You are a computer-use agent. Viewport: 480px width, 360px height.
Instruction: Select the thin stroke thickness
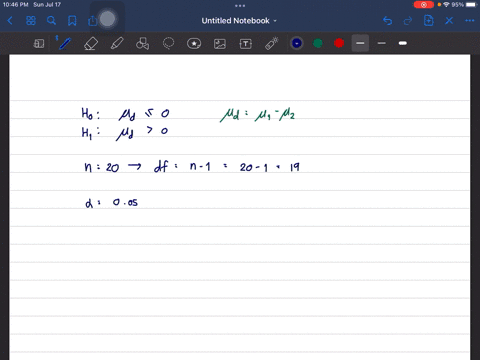click(x=382, y=43)
